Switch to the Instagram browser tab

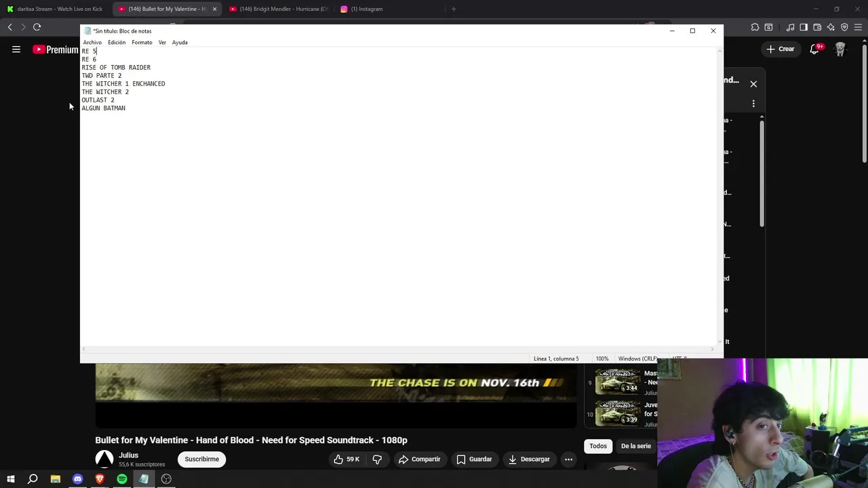[x=363, y=9]
